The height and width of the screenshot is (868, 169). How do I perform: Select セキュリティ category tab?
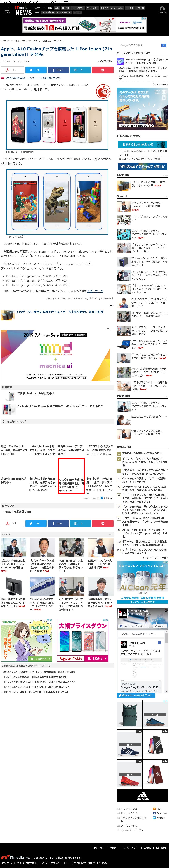[x=78, y=8]
